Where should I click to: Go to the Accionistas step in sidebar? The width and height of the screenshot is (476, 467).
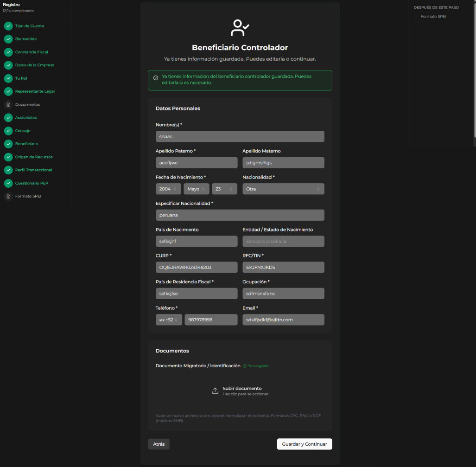(x=26, y=118)
